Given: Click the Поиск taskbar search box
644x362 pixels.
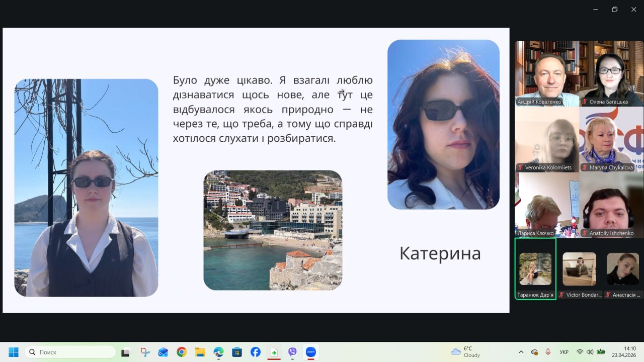Looking at the screenshot, I should 70,352.
